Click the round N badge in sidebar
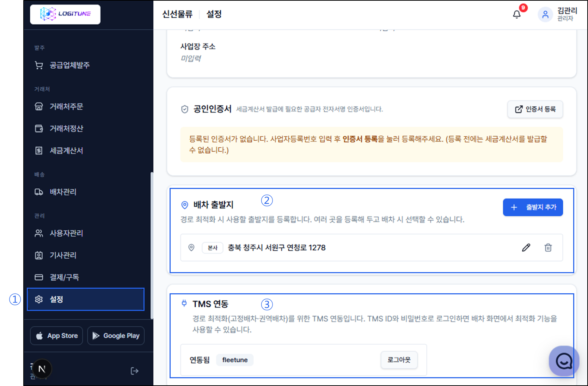588x386 pixels. tap(42, 369)
